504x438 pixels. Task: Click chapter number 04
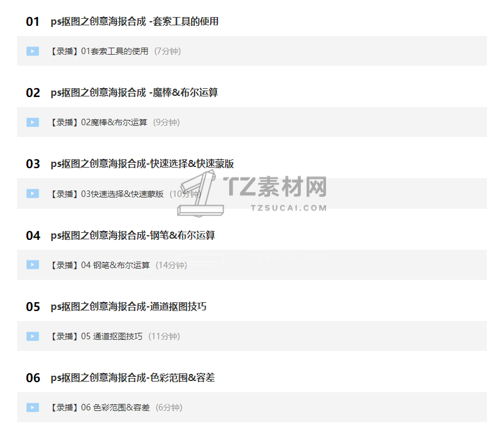coord(33,236)
